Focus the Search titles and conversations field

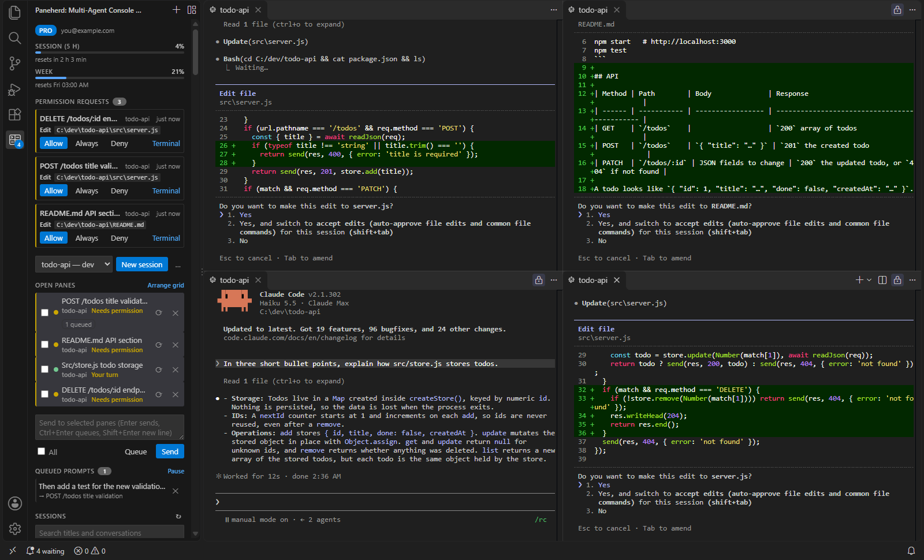pyautogui.click(x=110, y=532)
